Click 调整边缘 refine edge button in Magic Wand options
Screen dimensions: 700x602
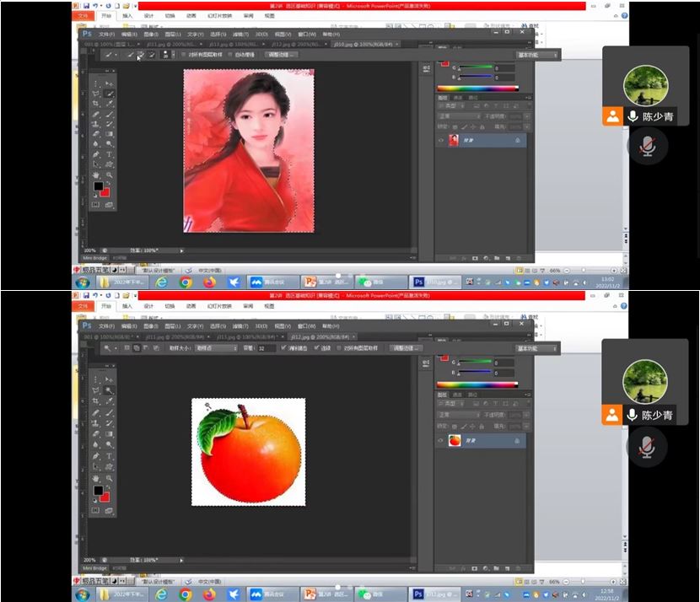pos(406,348)
